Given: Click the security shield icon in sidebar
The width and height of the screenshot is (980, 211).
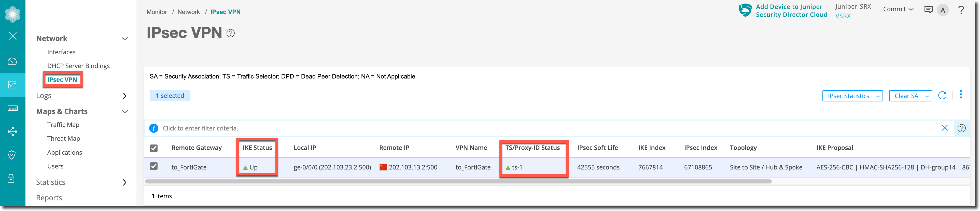Looking at the screenshot, I should 12,155.
